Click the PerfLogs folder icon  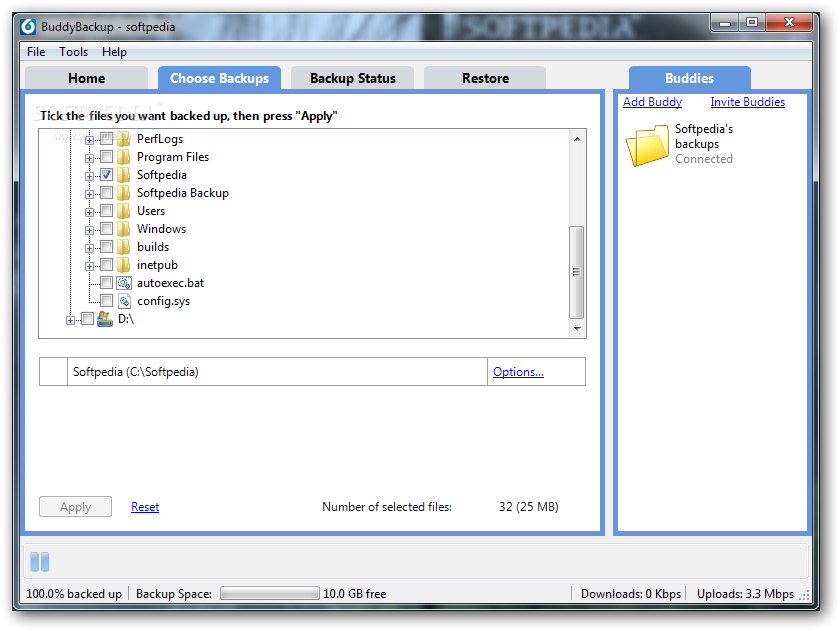point(124,139)
